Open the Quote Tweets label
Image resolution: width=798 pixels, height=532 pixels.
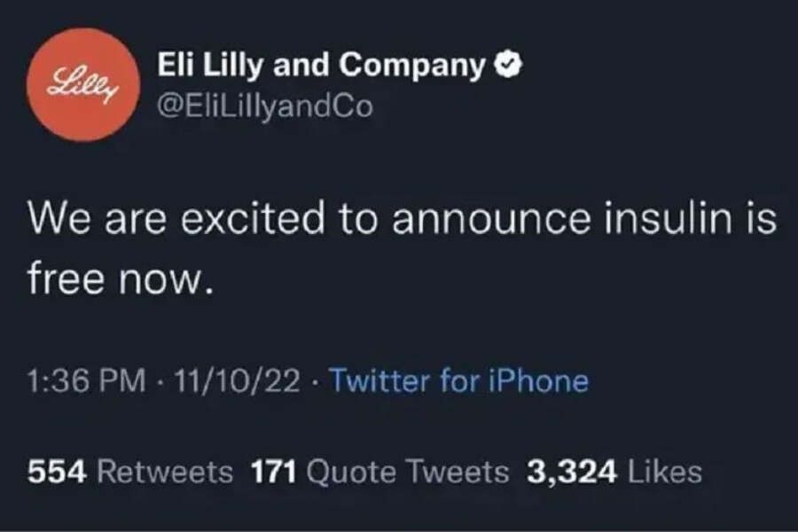[408, 473]
